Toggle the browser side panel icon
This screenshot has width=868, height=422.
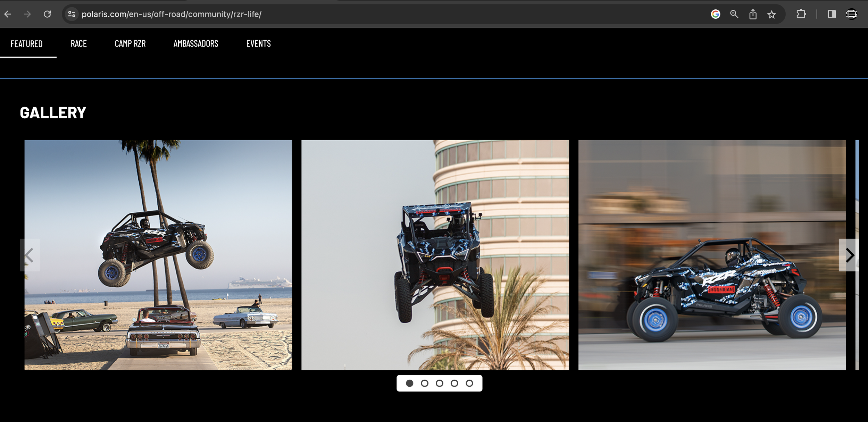pos(831,14)
